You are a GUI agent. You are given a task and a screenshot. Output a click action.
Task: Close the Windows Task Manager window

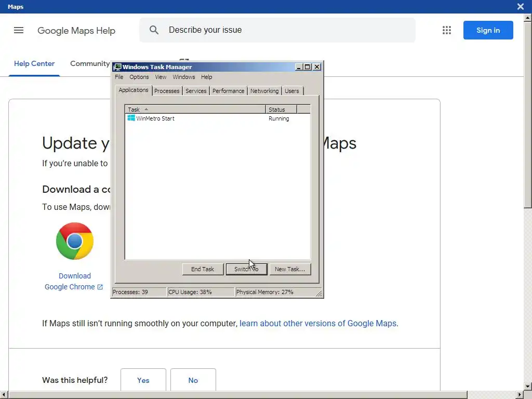(x=316, y=67)
